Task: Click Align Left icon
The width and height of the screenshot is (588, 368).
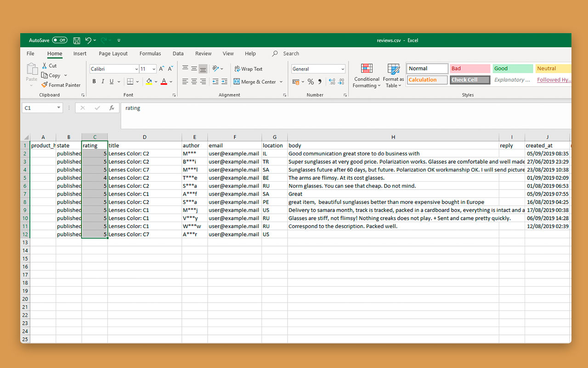Action: click(x=185, y=81)
